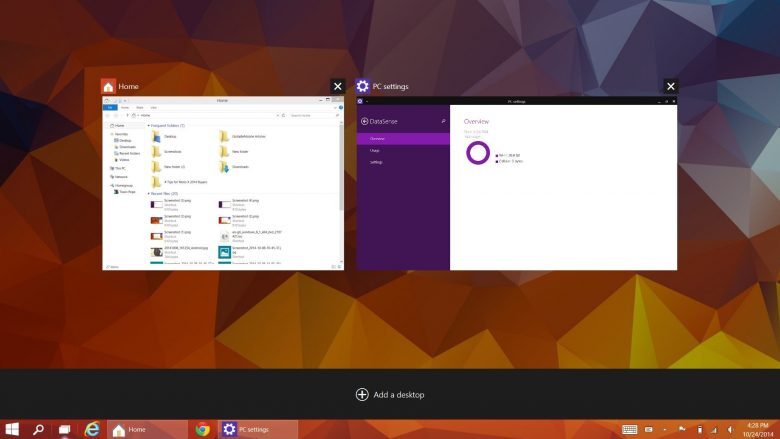Click the PC settings taskbar button
This screenshot has width=780, height=439.
pos(257,429)
